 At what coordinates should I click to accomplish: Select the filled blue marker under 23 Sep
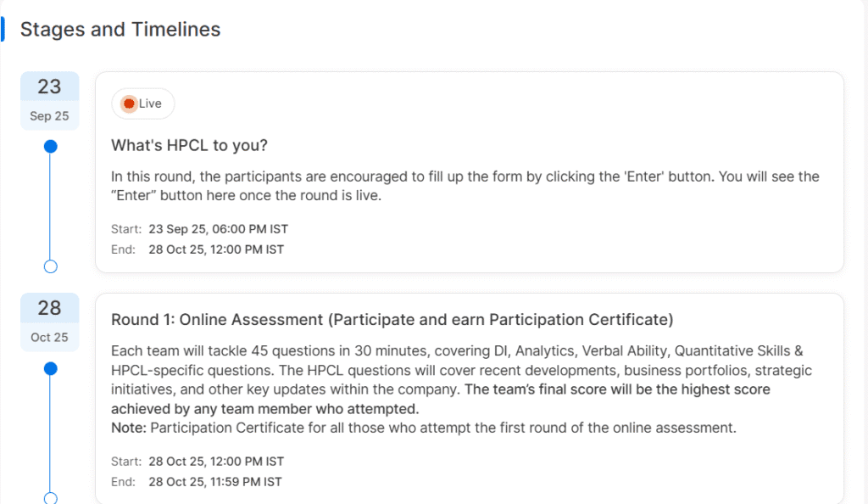[50, 147]
